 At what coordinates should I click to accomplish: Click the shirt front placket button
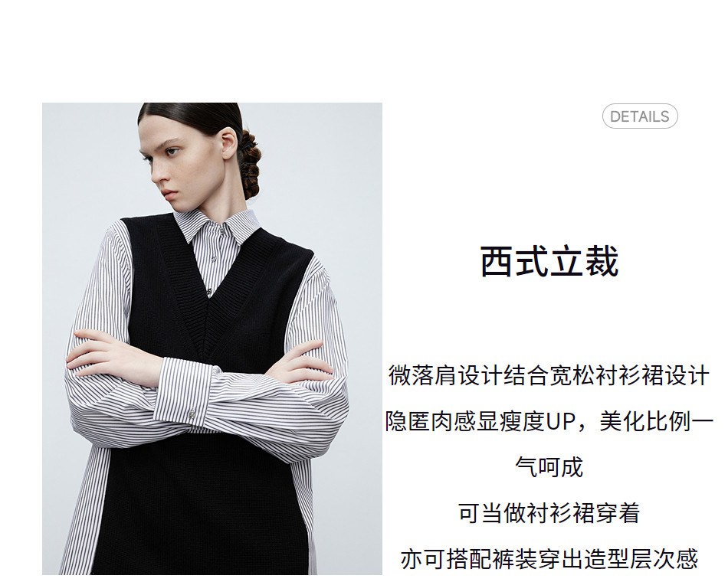[x=213, y=259]
